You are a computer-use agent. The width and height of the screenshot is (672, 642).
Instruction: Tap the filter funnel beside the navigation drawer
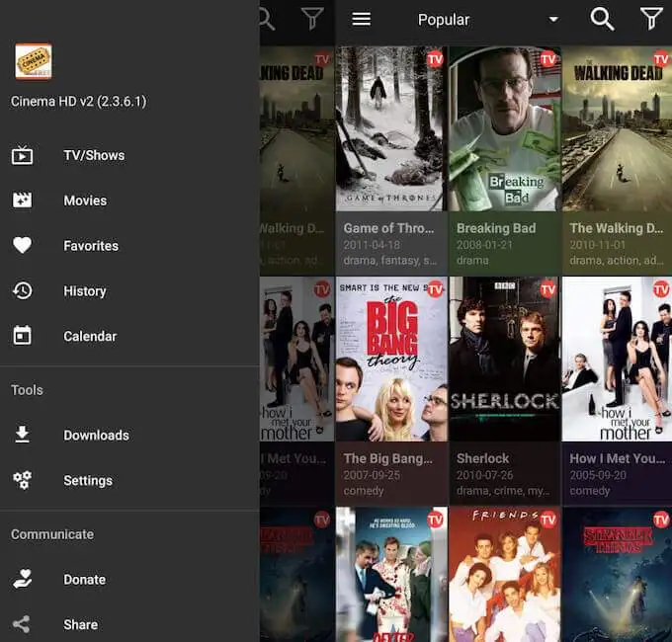click(312, 19)
